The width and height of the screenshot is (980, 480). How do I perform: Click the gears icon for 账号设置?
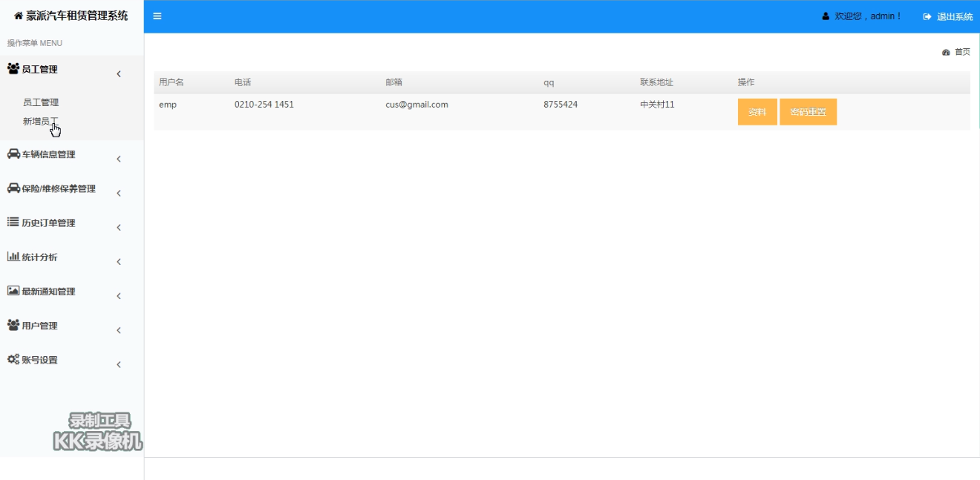pos(13,359)
